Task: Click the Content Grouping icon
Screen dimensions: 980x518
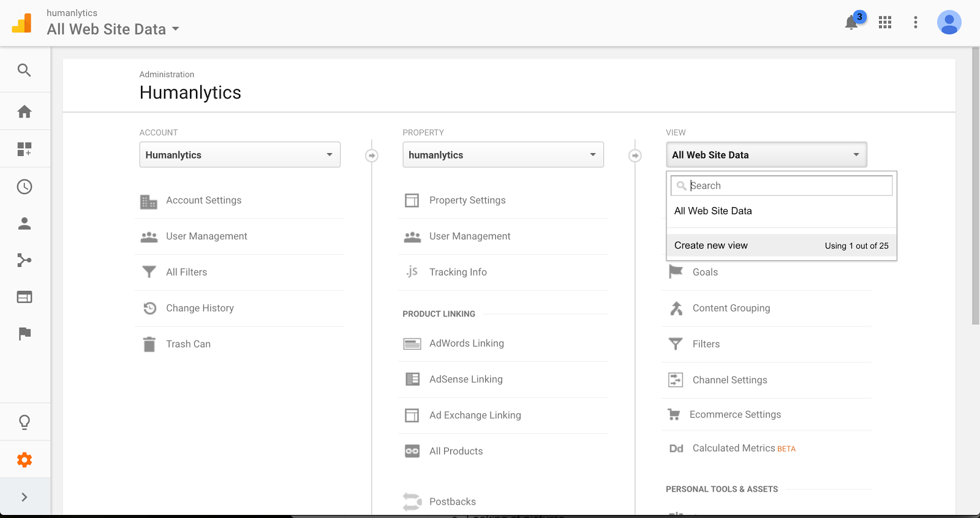Action: 676,308
